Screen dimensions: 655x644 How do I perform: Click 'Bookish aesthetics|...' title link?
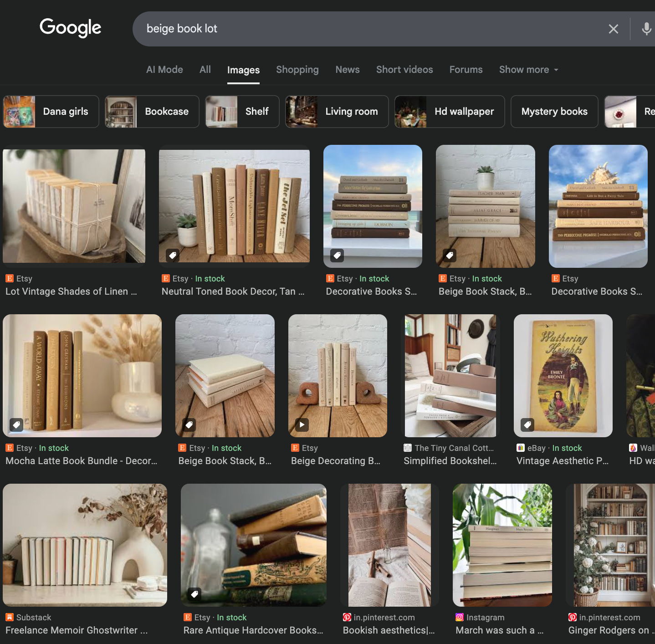click(389, 630)
